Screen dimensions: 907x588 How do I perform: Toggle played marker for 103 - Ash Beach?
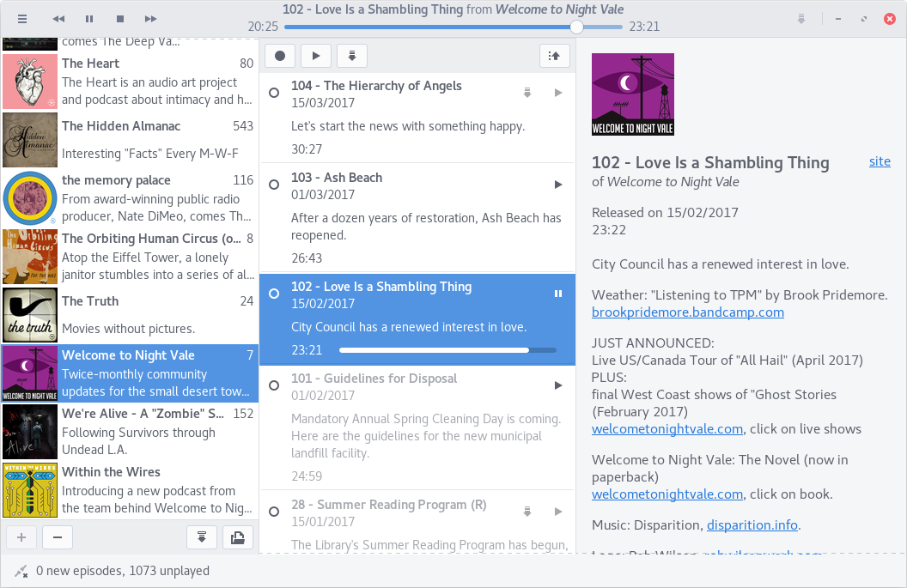click(x=274, y=185)
